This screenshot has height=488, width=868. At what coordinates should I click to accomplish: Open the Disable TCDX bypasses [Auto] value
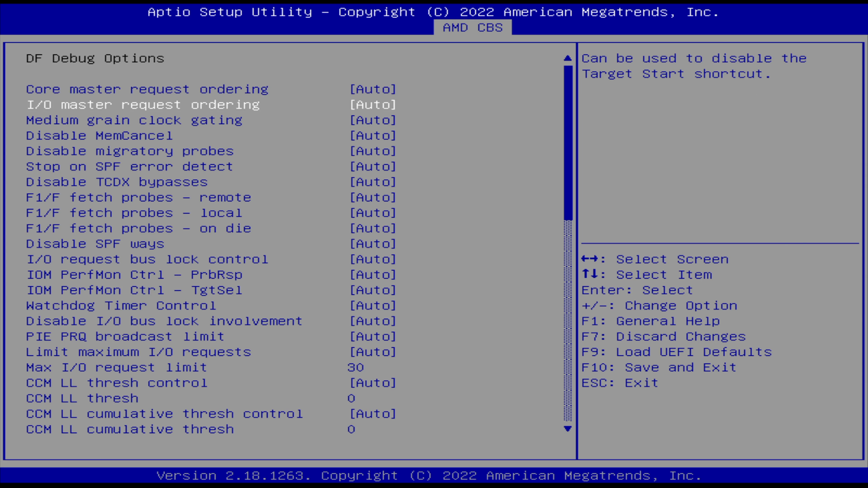[373, 182]
